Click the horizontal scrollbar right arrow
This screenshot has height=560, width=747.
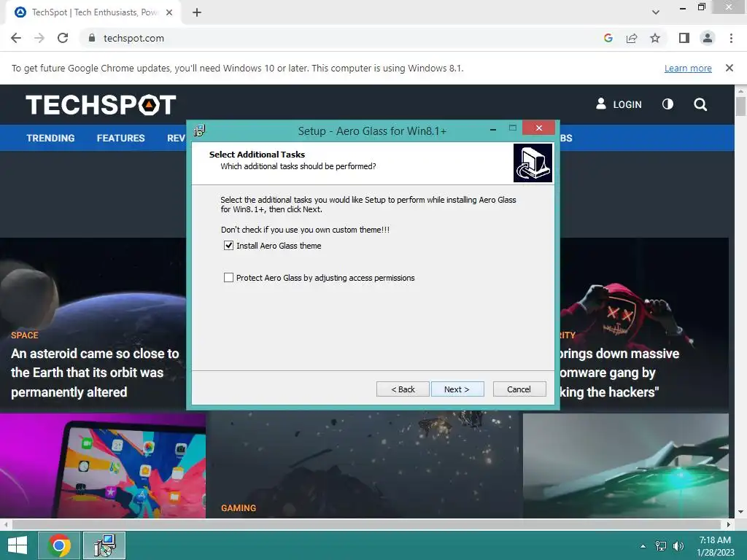[729, 524]
